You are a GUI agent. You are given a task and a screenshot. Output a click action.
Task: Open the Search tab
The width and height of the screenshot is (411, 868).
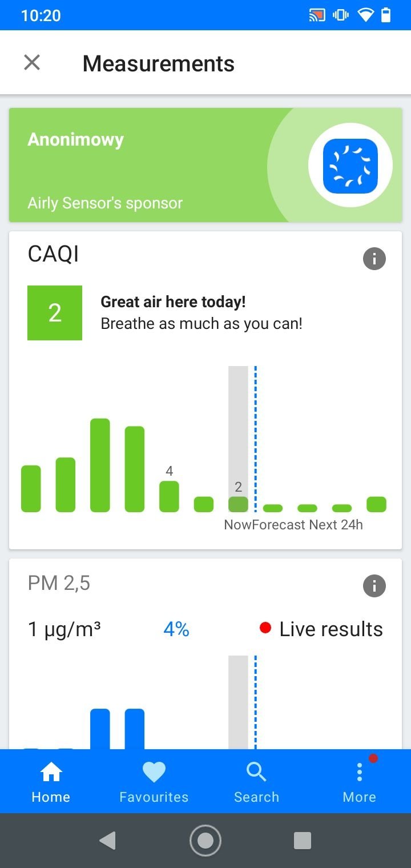256,781
